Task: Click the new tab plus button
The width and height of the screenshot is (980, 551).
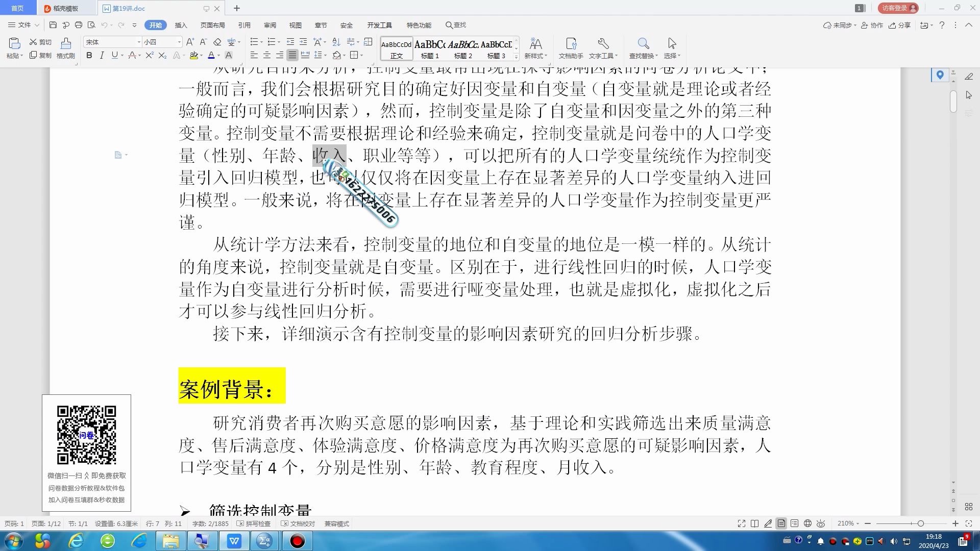Action: (236, 8)
